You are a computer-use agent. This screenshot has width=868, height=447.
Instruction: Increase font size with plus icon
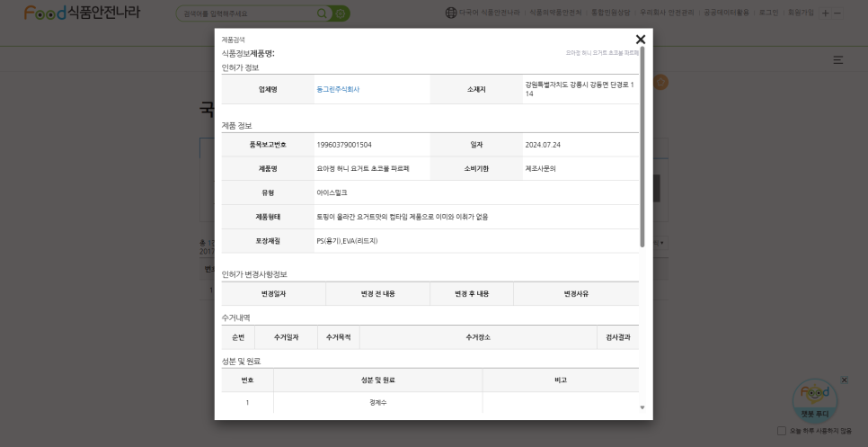click(826, 13)
